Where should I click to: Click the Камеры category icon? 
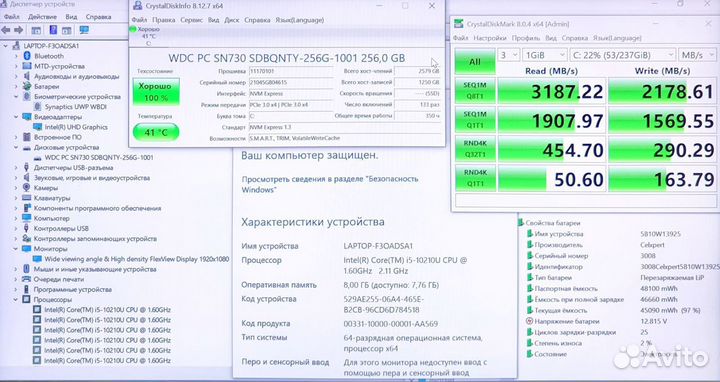click(x=27, y=188)
